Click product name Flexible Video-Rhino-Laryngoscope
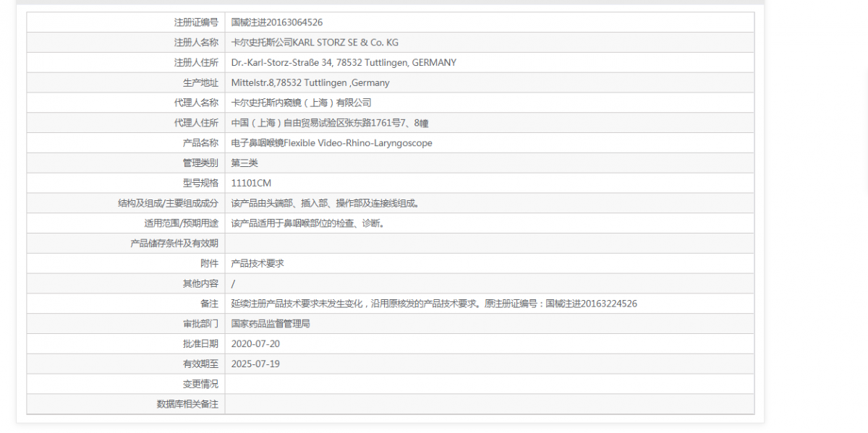Image resolution: width=868 pixels, height=433 pixels. (x=331, y=142)
